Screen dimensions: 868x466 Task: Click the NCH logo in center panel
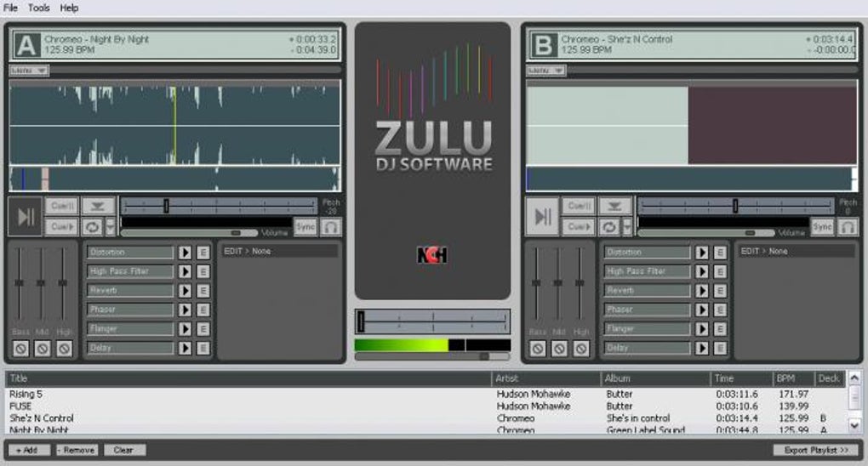[431, 254]
